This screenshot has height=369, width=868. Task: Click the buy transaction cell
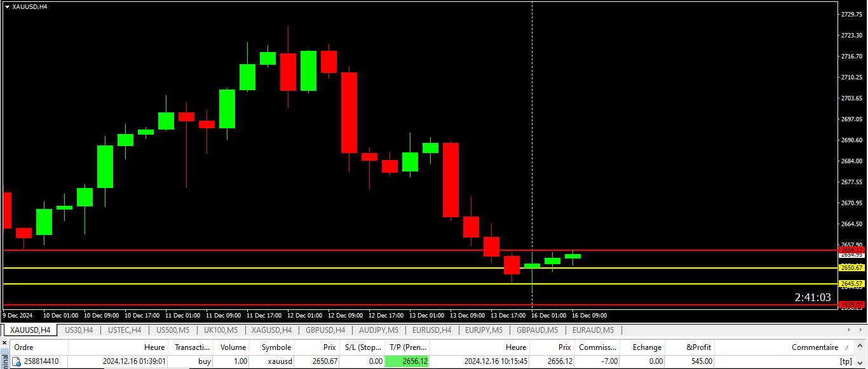(205, 361)
